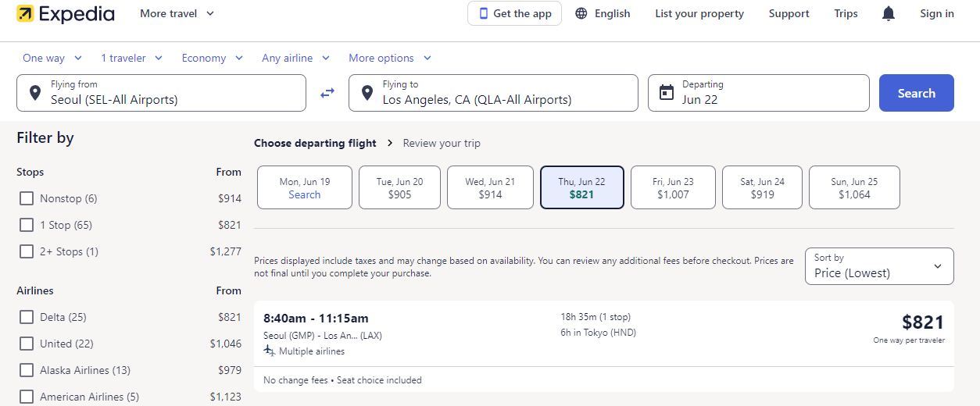Swap origin and destination arrows icon
This screenshot has width=980, height=406.
(x=327, y=93)
